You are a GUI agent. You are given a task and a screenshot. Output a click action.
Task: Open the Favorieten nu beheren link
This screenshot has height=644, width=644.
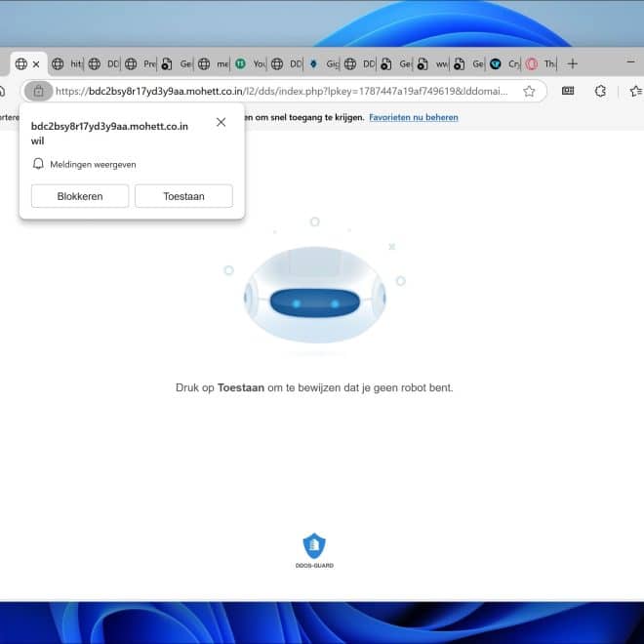point(413,117)
